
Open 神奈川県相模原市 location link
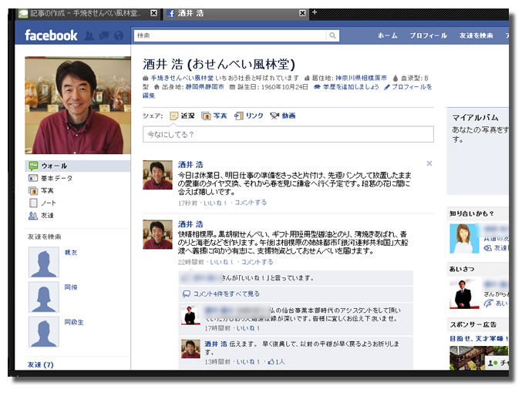(361, 78)
